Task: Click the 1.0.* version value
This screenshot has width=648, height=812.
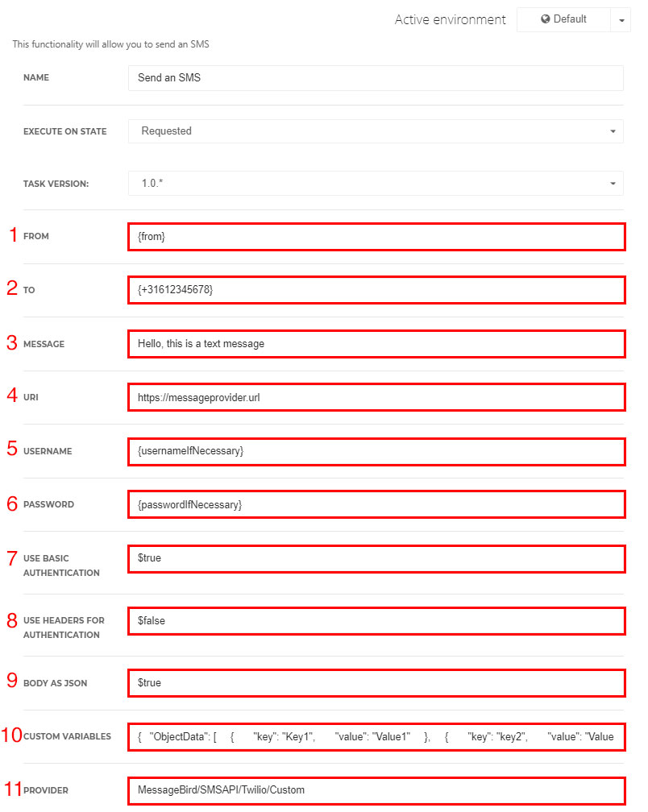Action: coord(152,184)
